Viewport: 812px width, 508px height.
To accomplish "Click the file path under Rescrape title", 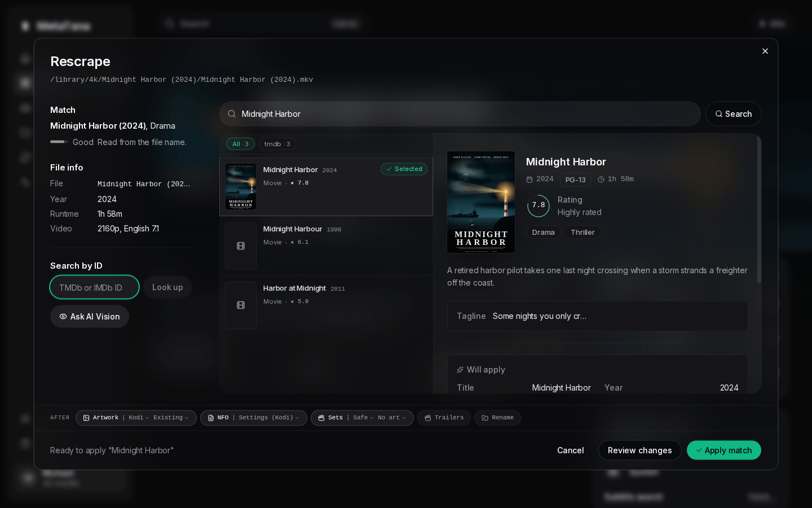I will pos(182,80).
